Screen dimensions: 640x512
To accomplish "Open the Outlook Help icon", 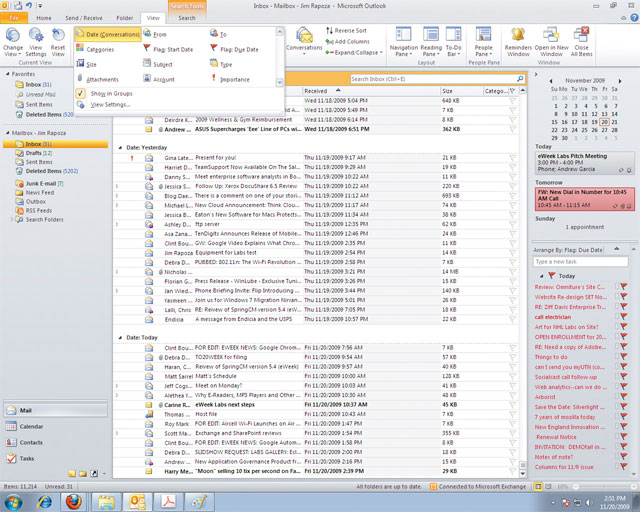I will point(634,18).
